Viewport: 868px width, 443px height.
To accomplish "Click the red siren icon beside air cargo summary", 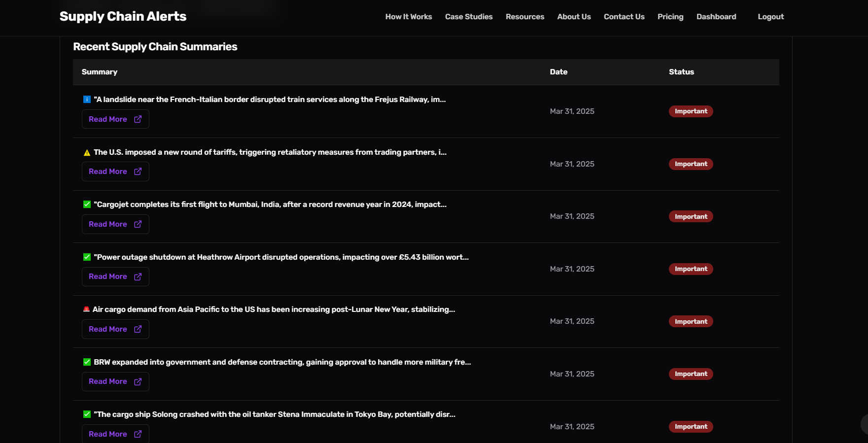I will point(86,309).
